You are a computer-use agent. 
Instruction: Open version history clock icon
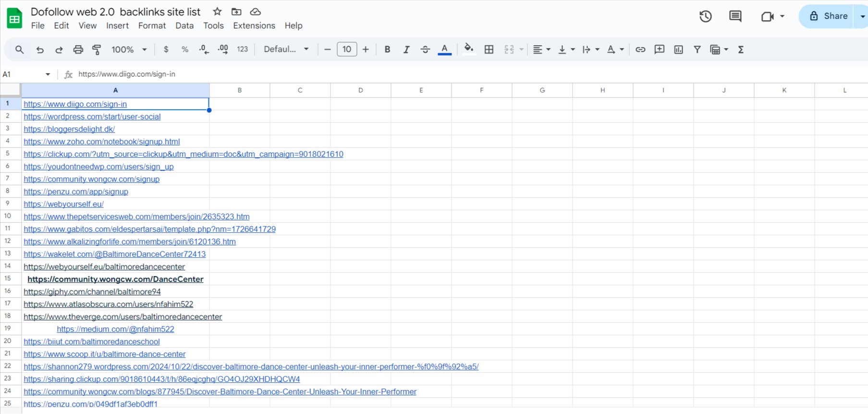(x=705, y=16)
